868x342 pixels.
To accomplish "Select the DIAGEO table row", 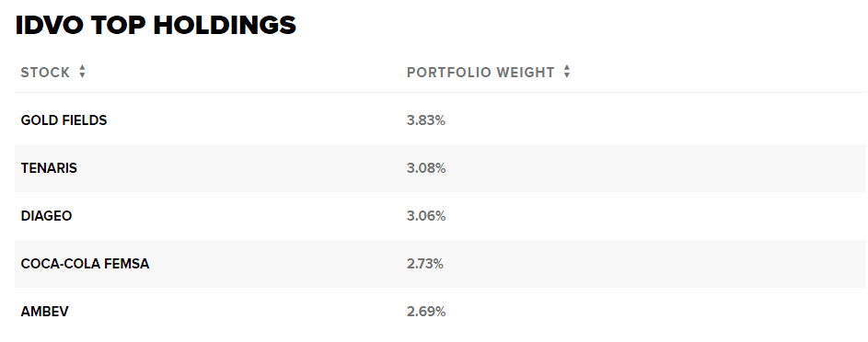I will coord(440,216).
